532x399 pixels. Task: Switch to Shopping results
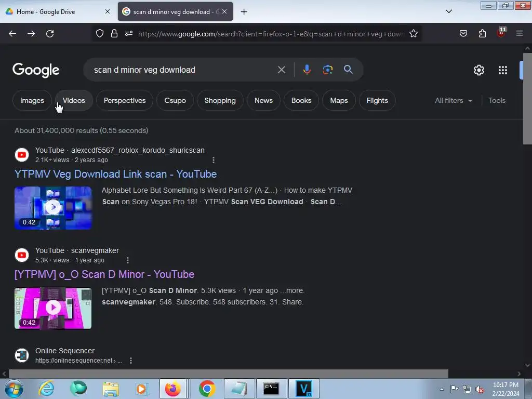click(x=220, y=100)
